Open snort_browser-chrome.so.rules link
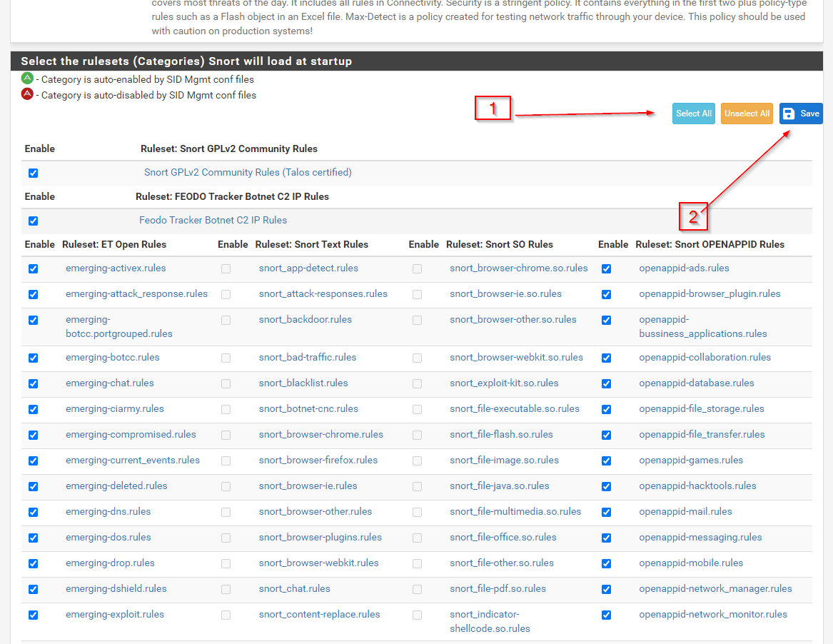The image size is (833, 644). click(x=518, y=268)
